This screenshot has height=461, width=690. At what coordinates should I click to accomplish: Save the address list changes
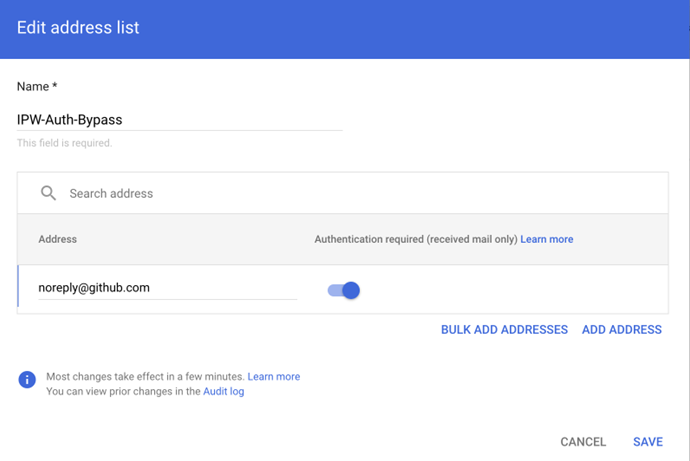click(x=648, y=442)
